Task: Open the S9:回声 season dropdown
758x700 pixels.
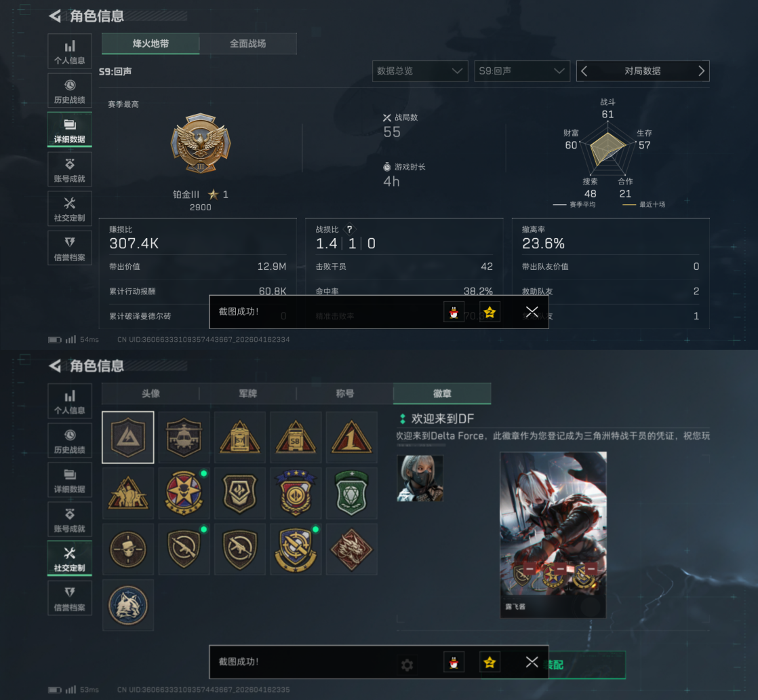Action: [522, 71]
